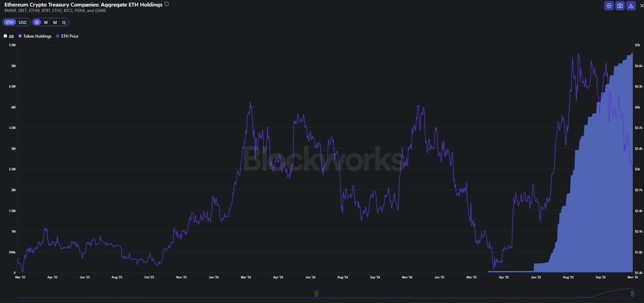Click the circled arrow open-chart icon
This screenshot has height=303, width=644.
(609, 5)
